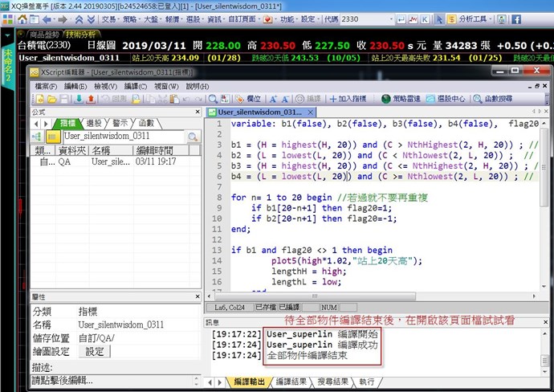Open the 功能 dropdown in top toolbar

click(x=288, y=18)
